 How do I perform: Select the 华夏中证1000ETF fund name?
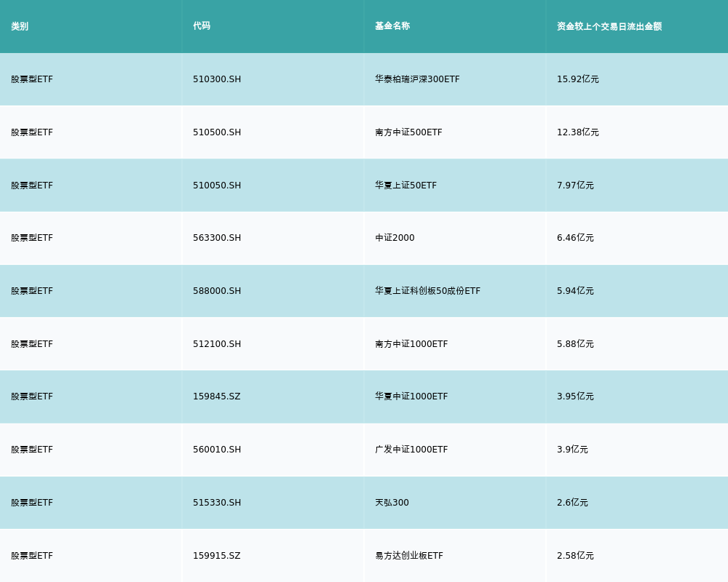pyautogui.click(x=411, y=396)
